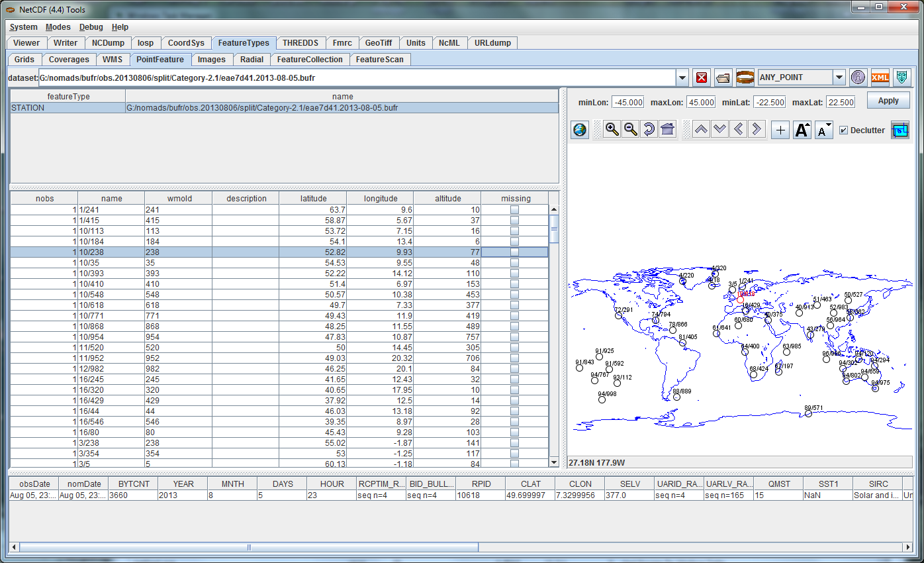
Task: Open the Modes menu
Action: (x=58, y=27)
